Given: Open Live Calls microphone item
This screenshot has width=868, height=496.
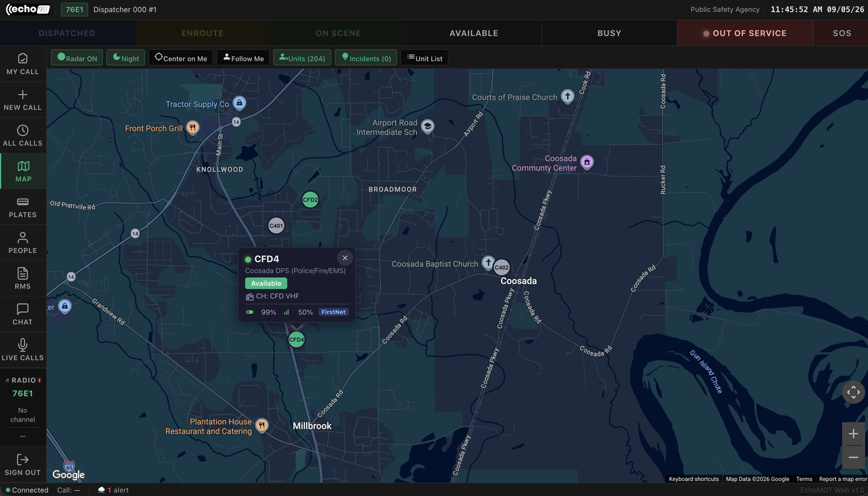Looking at the screenshot, I should point(22,350).
